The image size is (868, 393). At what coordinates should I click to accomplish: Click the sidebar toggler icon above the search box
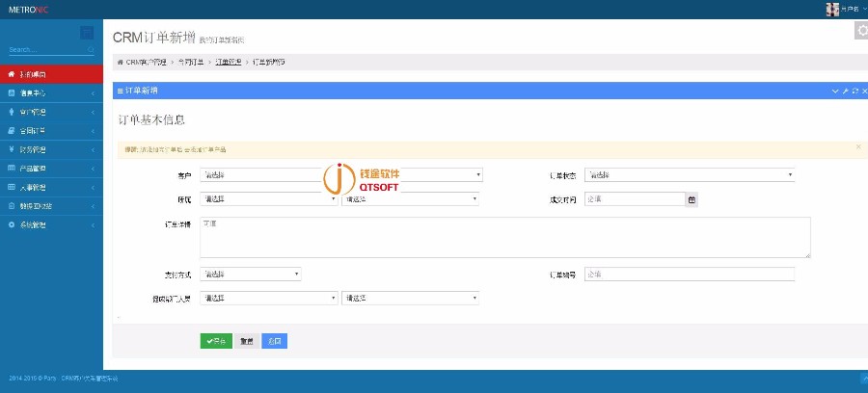coord(87,33)
